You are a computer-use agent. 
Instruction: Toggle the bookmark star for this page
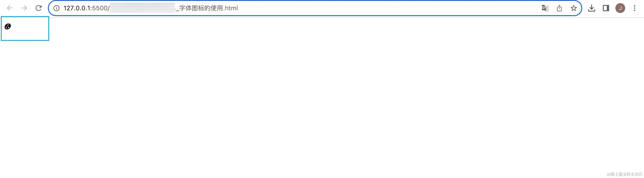574,8
